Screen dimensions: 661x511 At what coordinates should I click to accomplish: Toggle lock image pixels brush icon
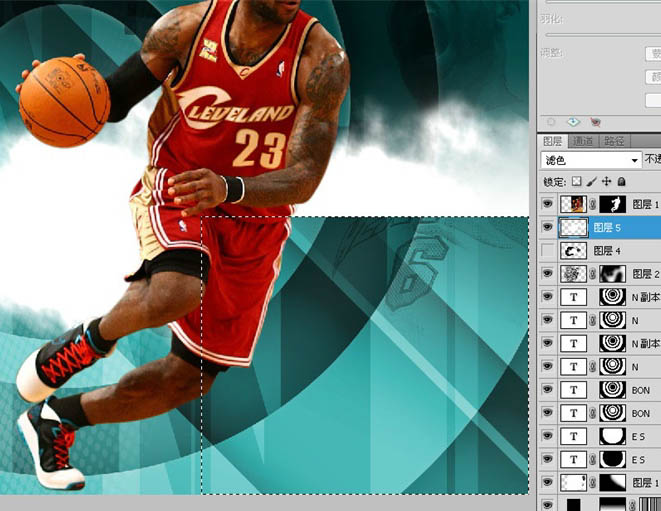(x=592, y=182)
